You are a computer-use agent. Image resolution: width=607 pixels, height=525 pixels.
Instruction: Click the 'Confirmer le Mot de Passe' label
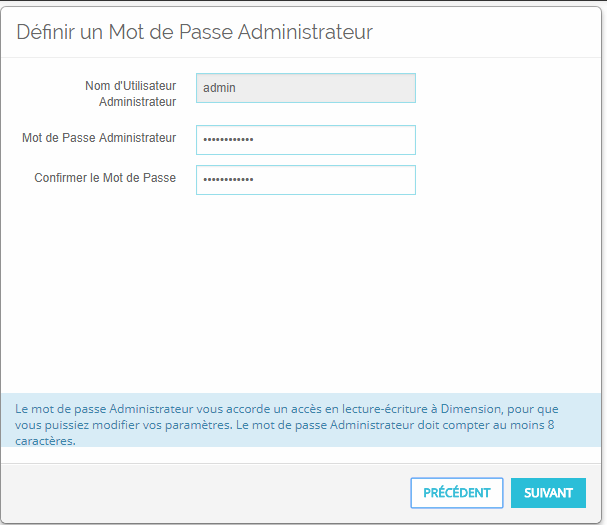[x=105, y=178]
